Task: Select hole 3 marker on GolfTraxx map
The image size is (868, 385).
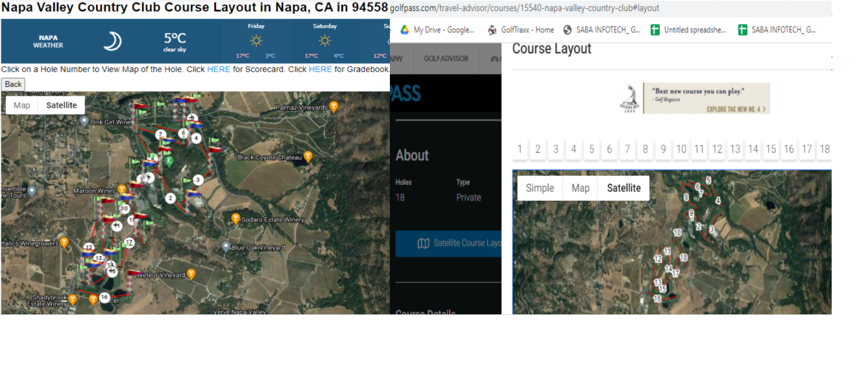Action: click(x=198, y=180)
